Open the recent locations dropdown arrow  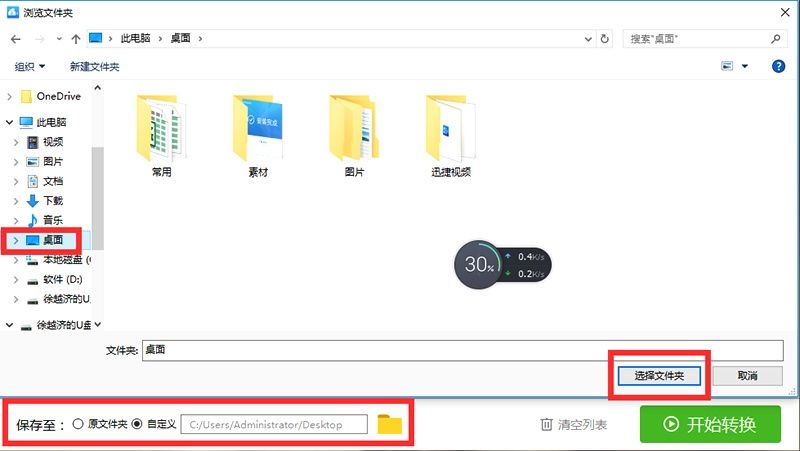pyautogui.click(x=59, y=39)
